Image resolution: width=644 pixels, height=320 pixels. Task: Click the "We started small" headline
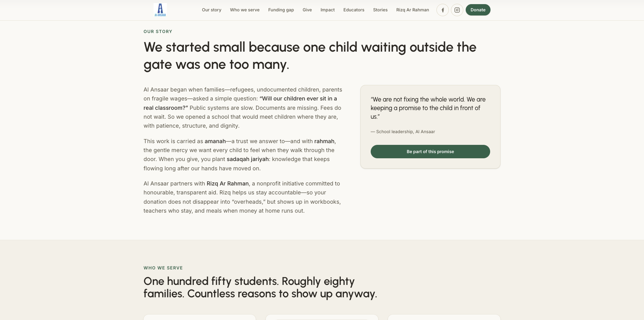tap(310, 56)
